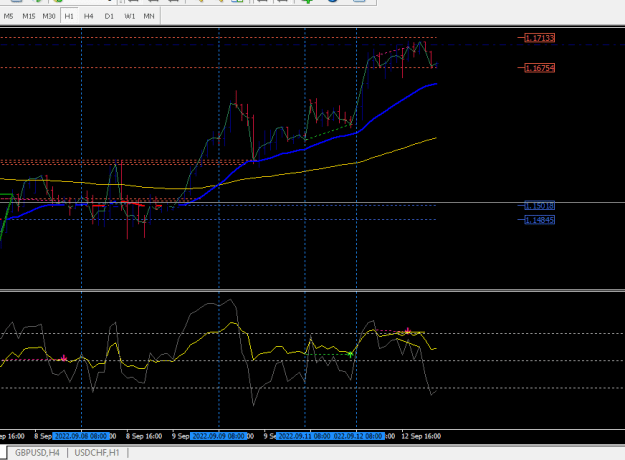Click the 2022.09.08 08:00 date marker
625x460 pixels.
coord(81,436)
